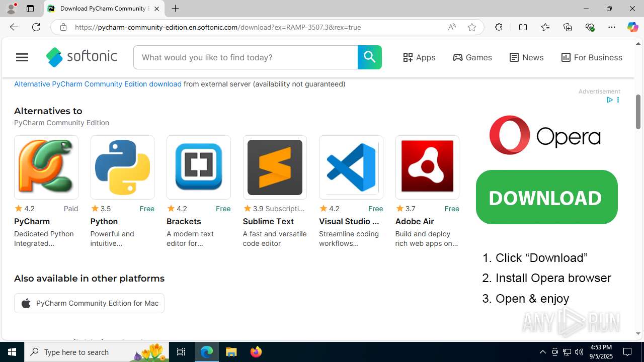Open the Adobe Air app icon
This screenshot has width=644, height=362.
point(427,167)
